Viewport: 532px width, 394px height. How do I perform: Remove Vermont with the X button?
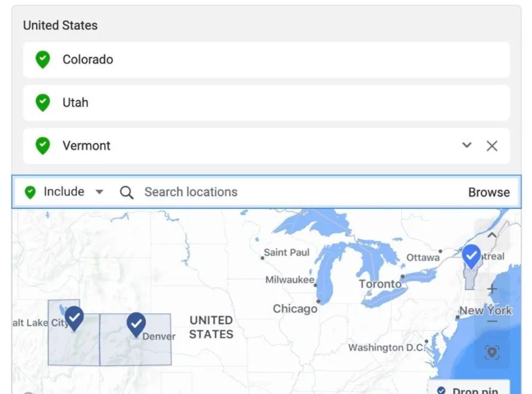pyautogui.click(x=492, y=146)
